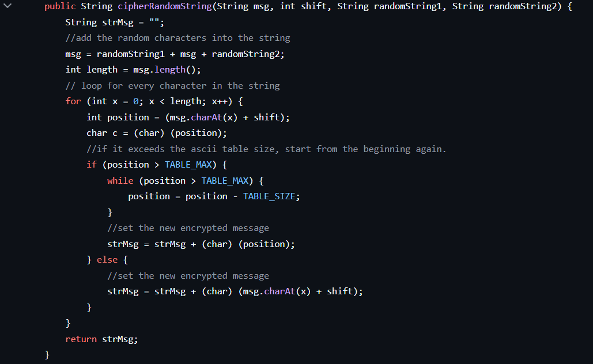Click the return keyword

coord(81,339)
